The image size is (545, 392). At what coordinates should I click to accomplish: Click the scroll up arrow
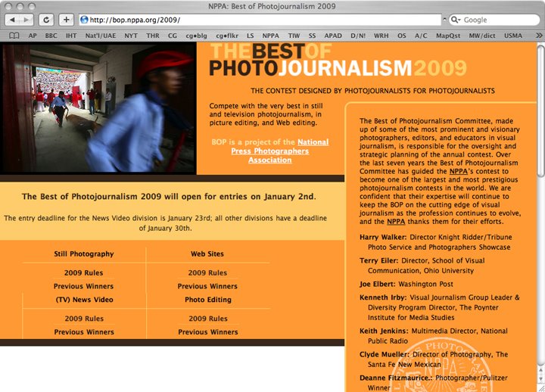[x=540, y=371]
